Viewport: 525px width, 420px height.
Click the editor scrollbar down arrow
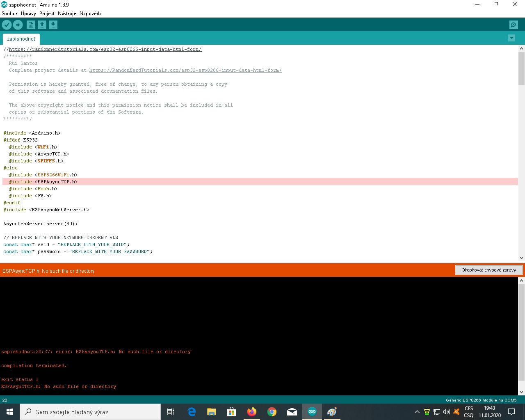click(x=521, y=258)
